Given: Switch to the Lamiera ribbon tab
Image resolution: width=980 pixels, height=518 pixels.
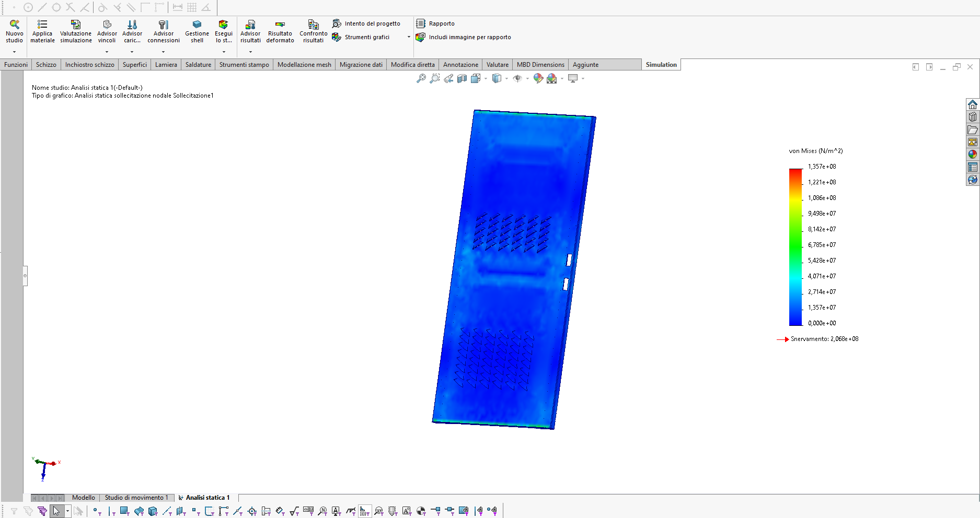Looking at the screenshot, I should point(166,65).
